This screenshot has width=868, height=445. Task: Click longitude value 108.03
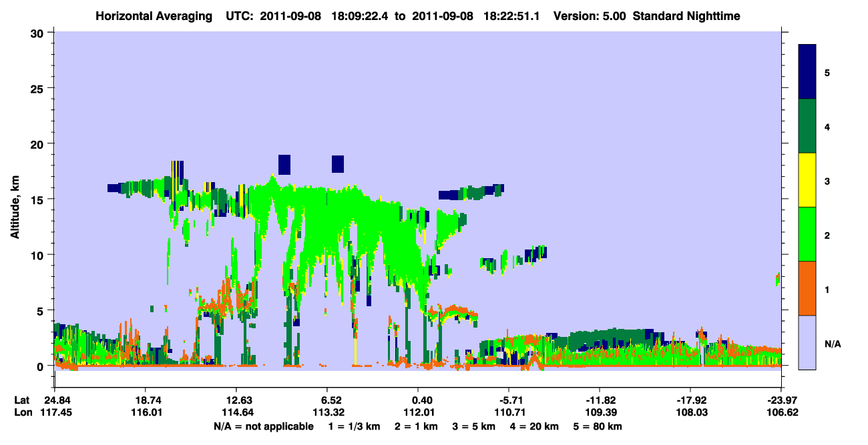690,412
